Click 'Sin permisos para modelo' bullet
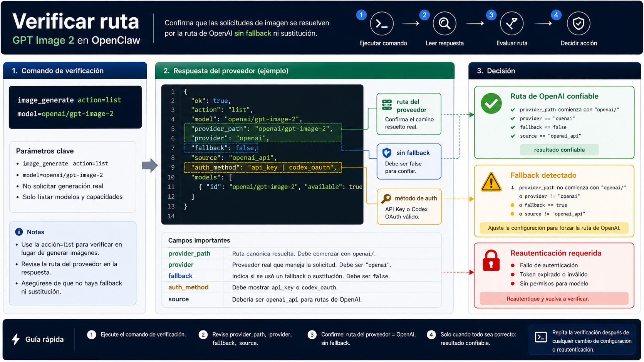This screenshot has height=362, width=644. pyautogui.click(x=554, y=284)
